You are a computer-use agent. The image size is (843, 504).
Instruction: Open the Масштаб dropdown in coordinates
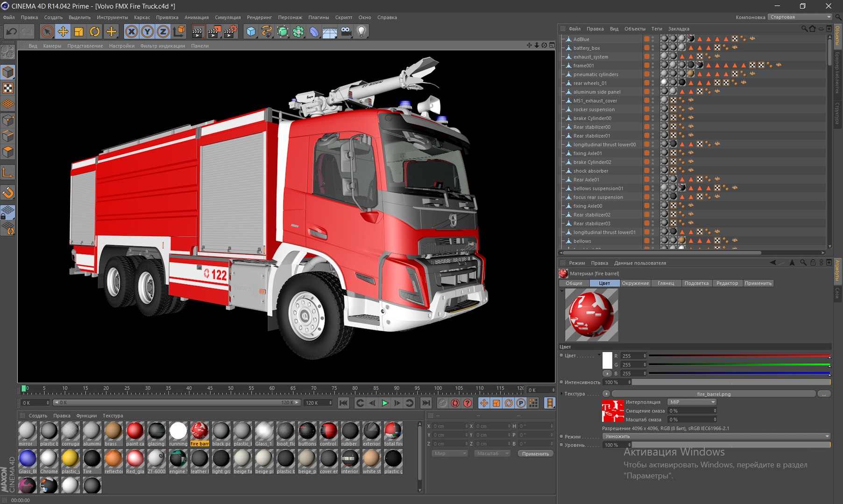coord(492,454)
